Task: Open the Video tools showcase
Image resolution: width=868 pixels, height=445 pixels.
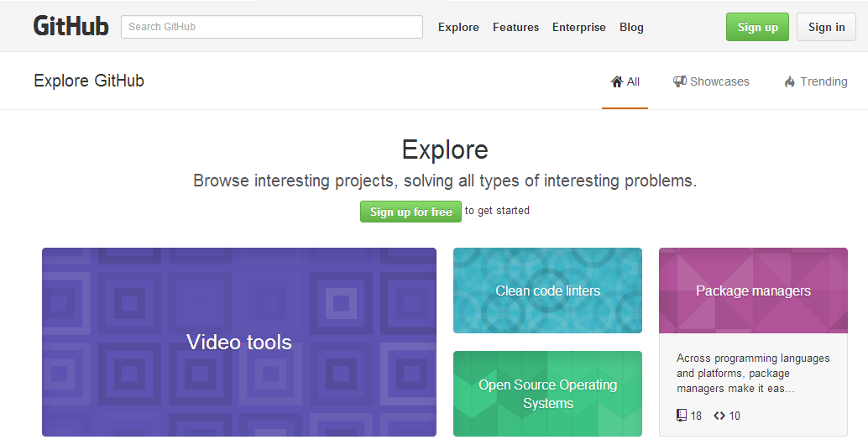Action: tap(239, 342)
